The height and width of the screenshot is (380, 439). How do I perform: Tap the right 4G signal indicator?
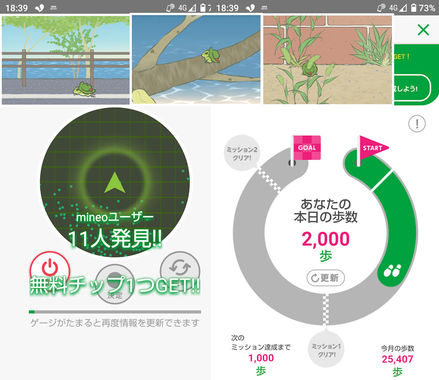[x=398, y=8]
